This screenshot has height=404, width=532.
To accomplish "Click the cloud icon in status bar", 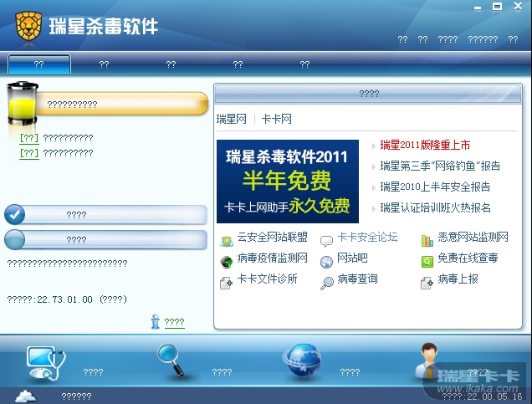I will pos(26,396).
